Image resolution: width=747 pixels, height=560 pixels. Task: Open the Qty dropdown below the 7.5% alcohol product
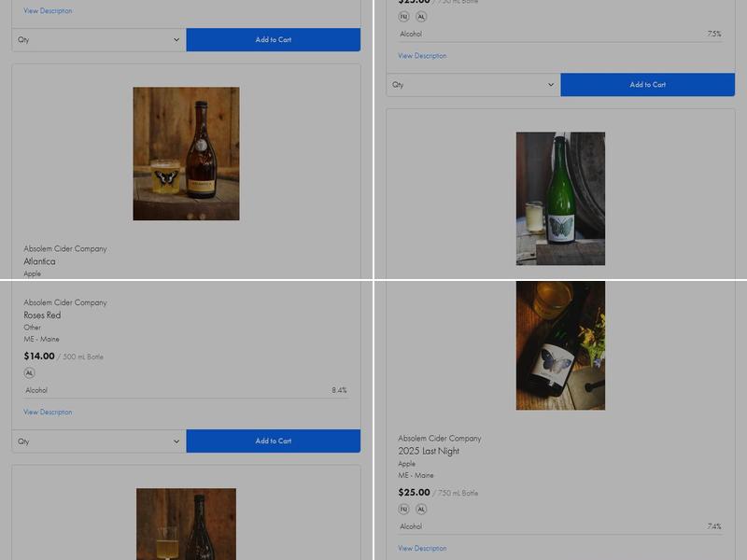(473, 85)
